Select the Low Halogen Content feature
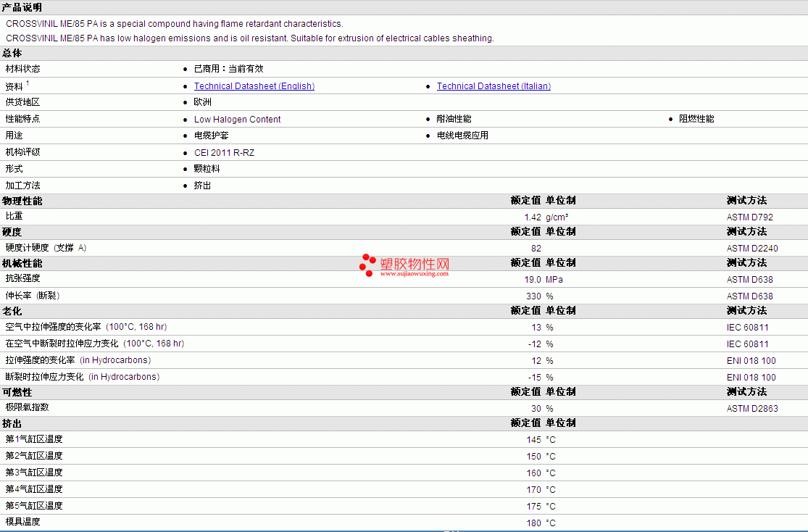 point(238,119)
